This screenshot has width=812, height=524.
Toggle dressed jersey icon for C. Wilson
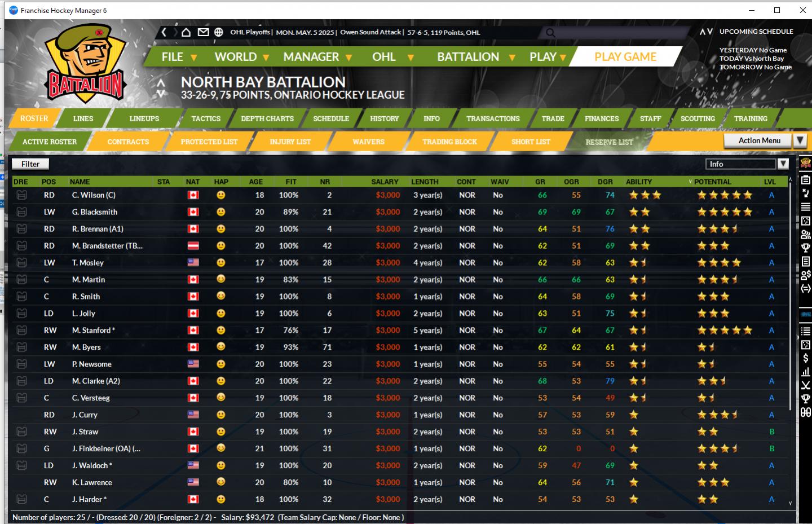pos(21,195)
